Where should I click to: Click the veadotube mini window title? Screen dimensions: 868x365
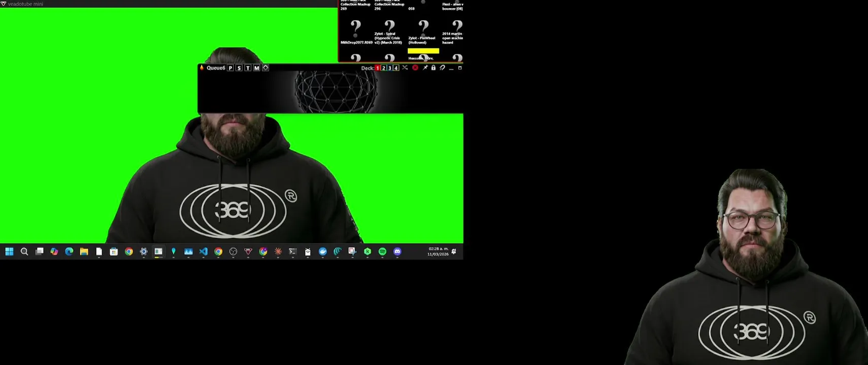pos(25,4)
